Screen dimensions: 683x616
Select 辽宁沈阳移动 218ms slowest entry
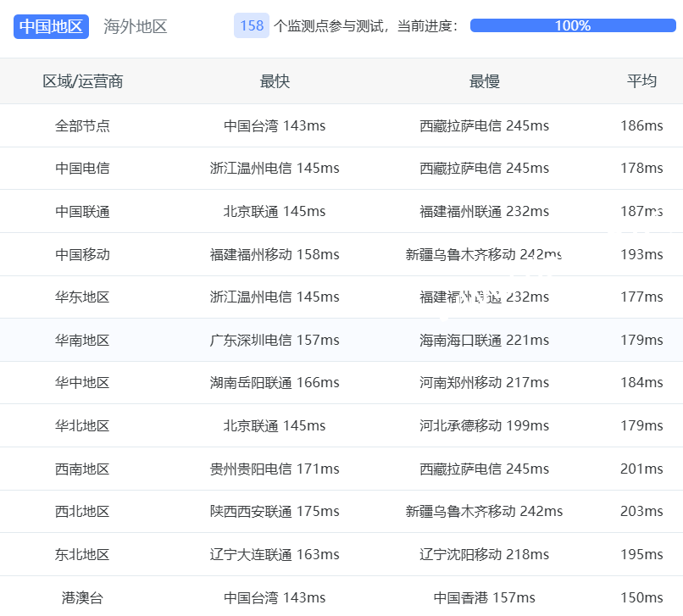click(484, 555)
